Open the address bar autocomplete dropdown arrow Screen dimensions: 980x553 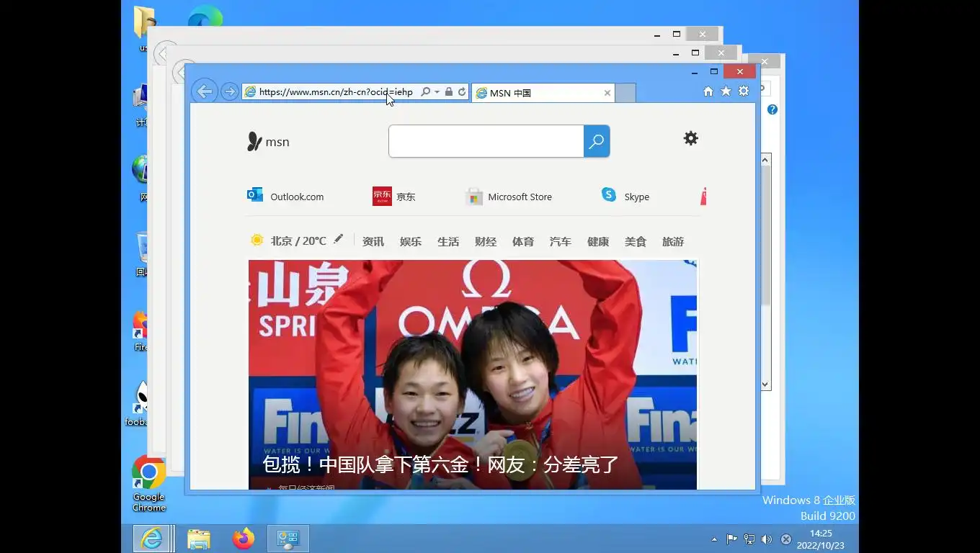437,92
